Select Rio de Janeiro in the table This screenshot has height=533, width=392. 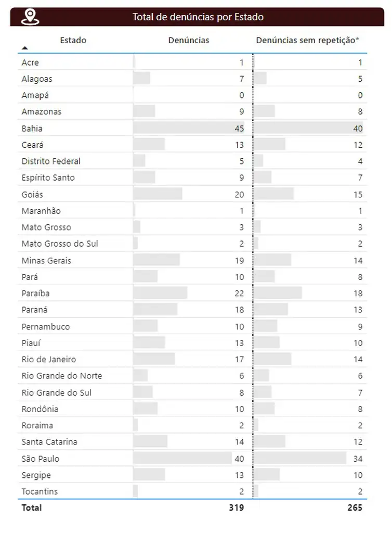tap(49, 359)
